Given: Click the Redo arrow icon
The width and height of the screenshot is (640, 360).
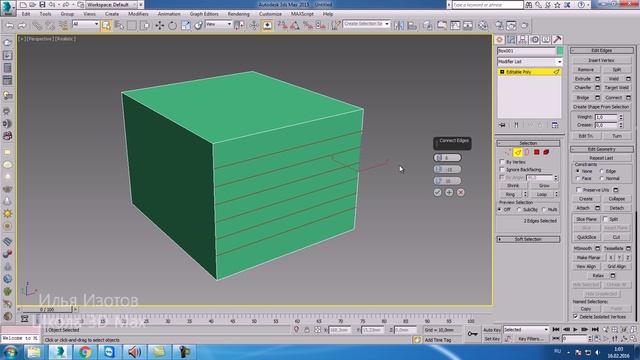Looking at the screenshot, I should [22, 26].
